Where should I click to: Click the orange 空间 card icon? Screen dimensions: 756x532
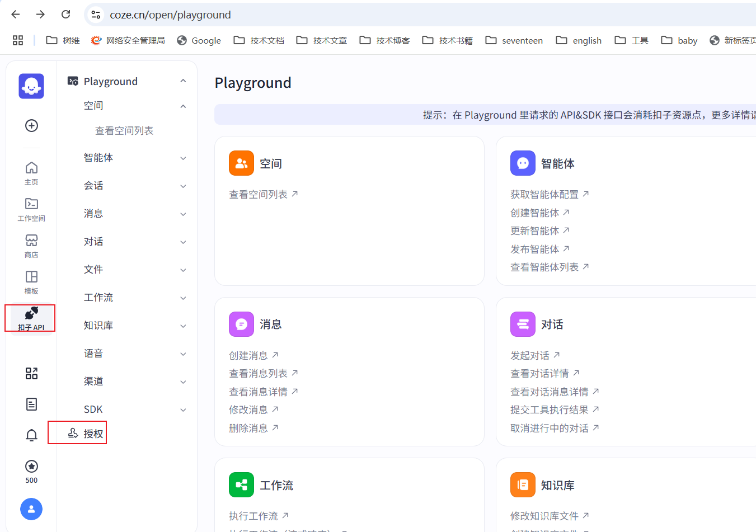tap(241, 163)
